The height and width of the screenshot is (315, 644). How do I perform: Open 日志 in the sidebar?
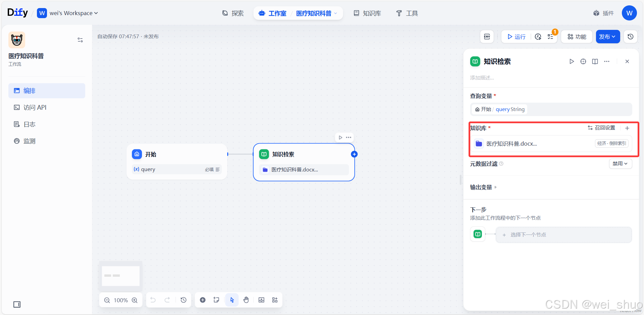pos(47,124)
